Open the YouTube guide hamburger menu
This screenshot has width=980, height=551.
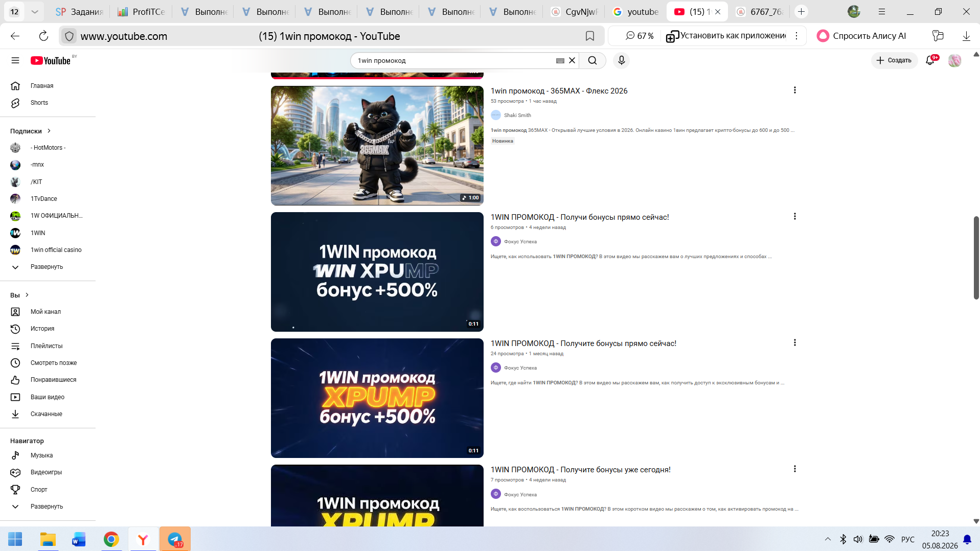(15, 60)
